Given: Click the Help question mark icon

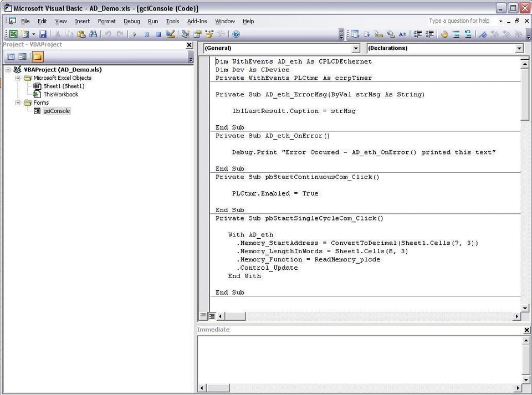Looking at the screenshot, I should (237, 34).
